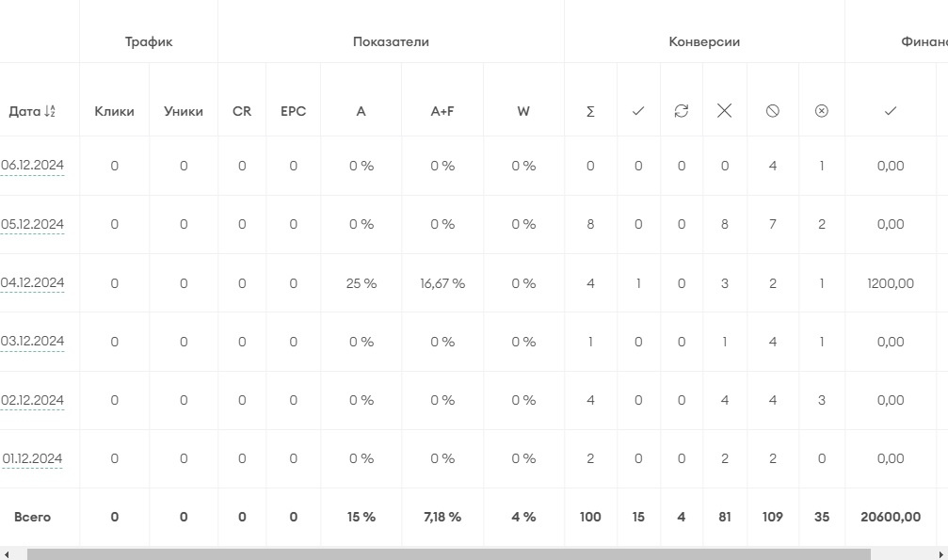Click the horizontal scrollbar left arrow
The width and height of the screenshot is (948, 560).
pos(8,554)
